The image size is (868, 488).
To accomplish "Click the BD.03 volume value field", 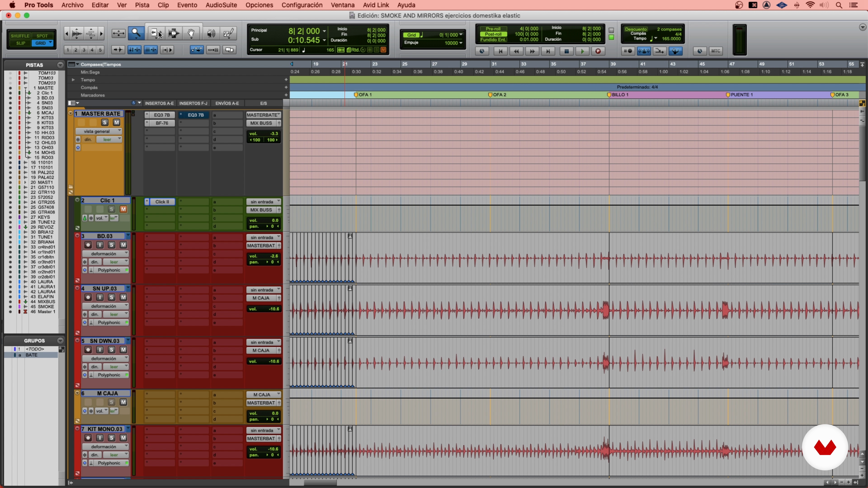I will 264,256.
